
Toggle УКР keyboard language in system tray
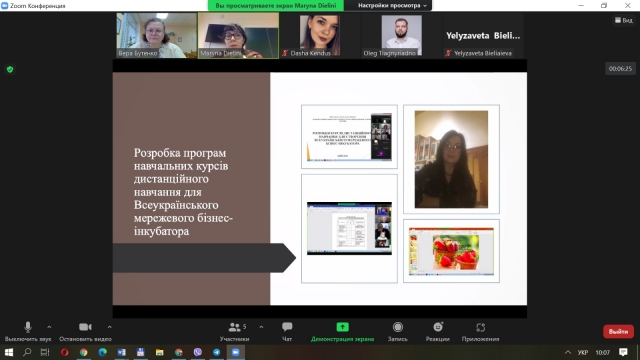[x=583, y=352]
